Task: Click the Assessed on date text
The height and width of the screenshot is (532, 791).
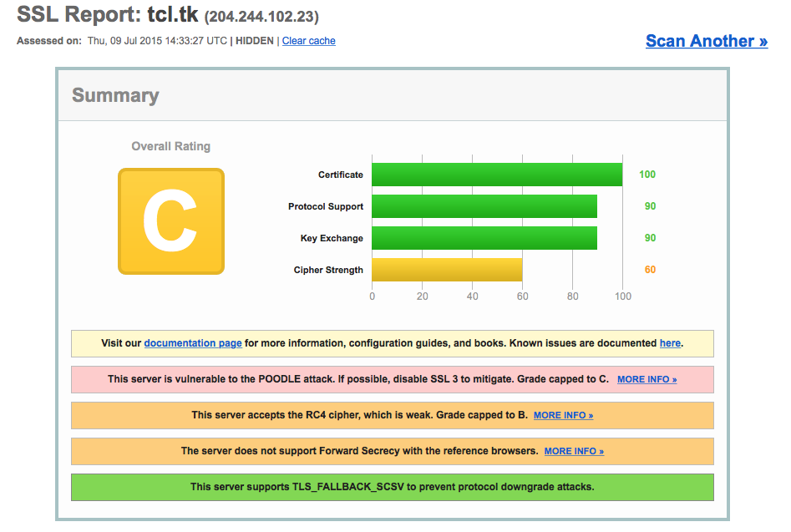Action: (x=156, y=41)
